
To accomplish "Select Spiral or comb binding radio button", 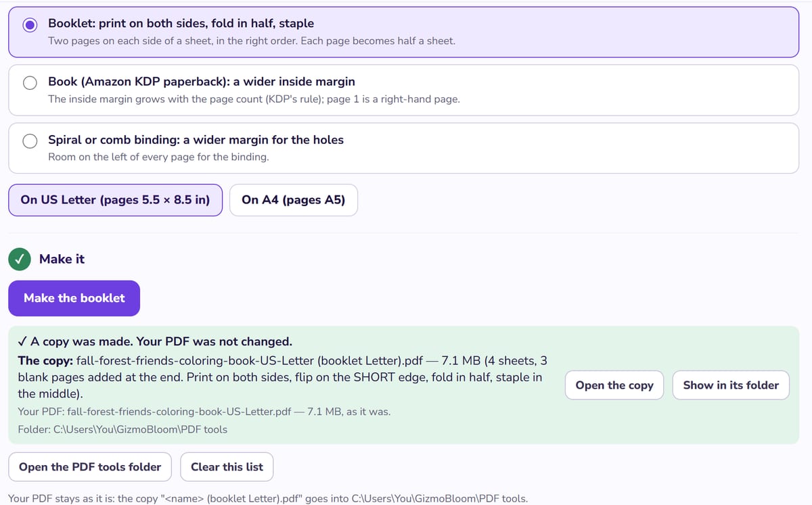I will pyautogui.click(x=30, y=141).
